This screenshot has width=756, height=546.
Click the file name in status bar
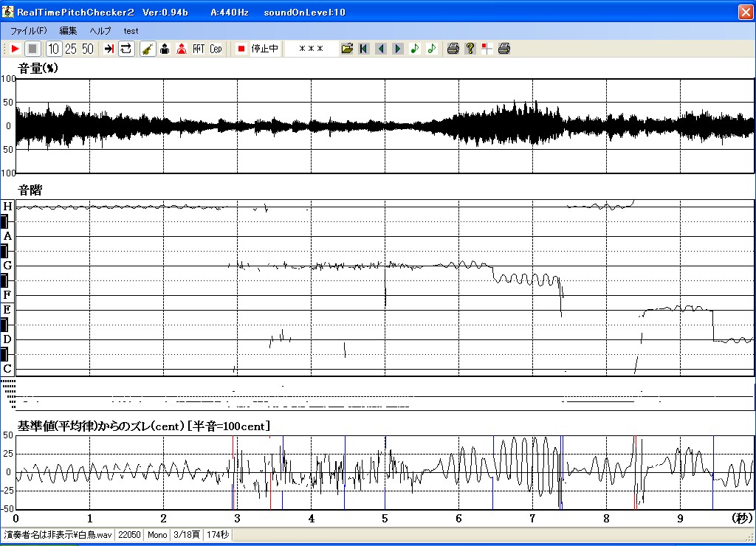pyautogui.click(x=58, y=534)
